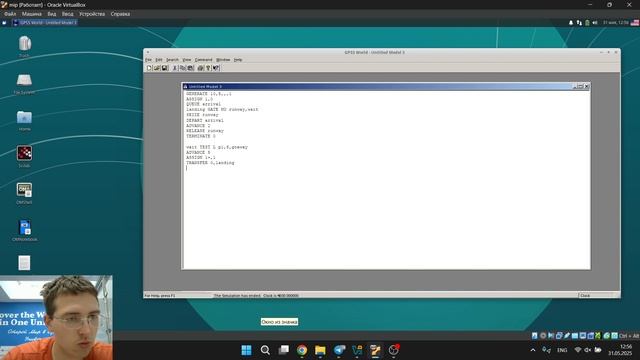Screen dimensions: 640x360
Task: Open VirtualBox Справка menu
Action: pyautogui.click(x=120, y=14)
